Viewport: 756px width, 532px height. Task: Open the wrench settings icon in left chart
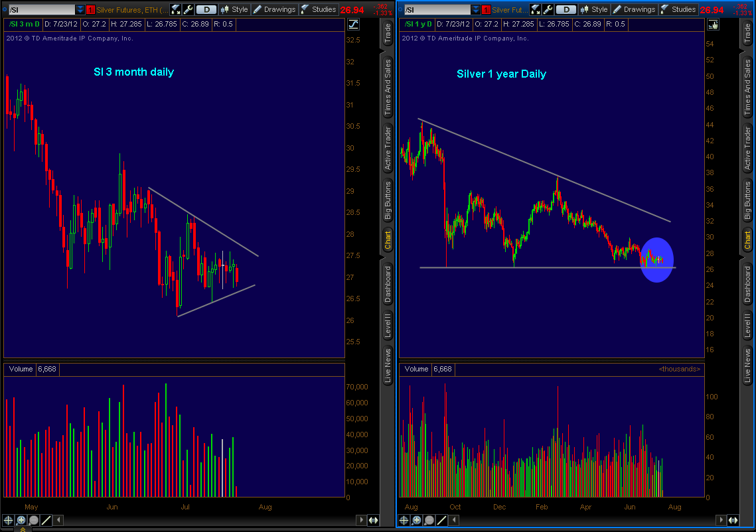click(188, 9)
